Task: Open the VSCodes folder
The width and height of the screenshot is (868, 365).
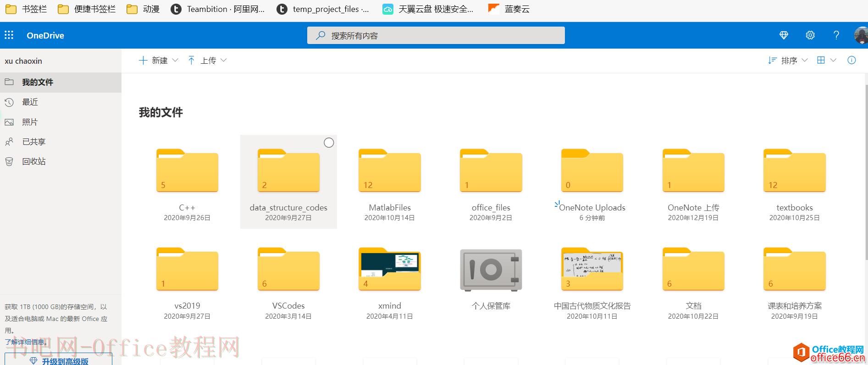Action: click(x=288, y=269)
